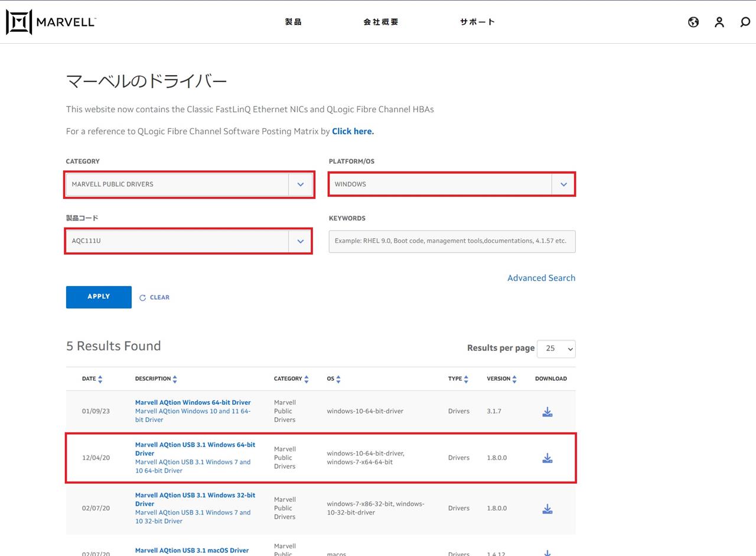756x556 pixels.
Task: Open the 製品 menu
Action: 293,22
